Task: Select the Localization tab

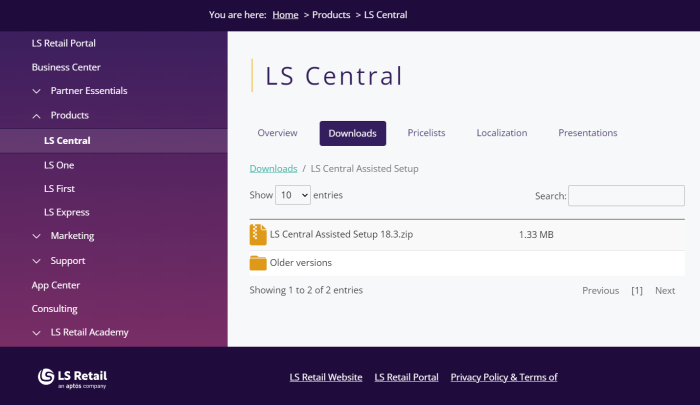Action: (x=501, y=133)
